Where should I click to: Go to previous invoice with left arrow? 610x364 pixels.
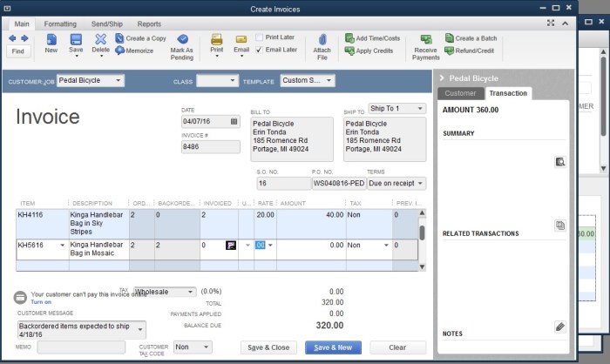[12, 38]
